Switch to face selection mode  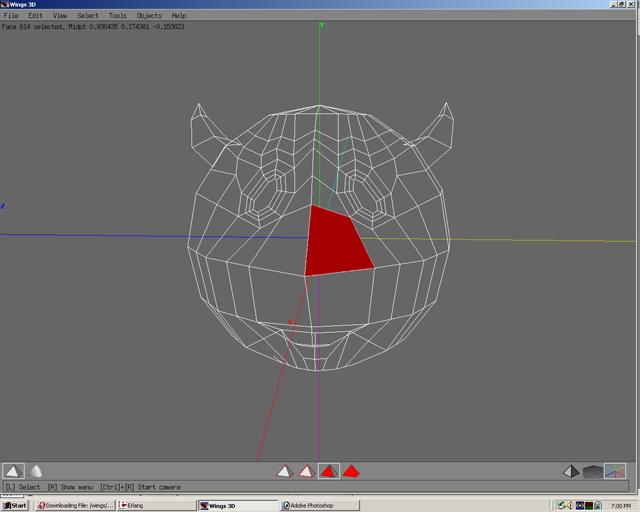pyautogui.click(x=329, y=471)
